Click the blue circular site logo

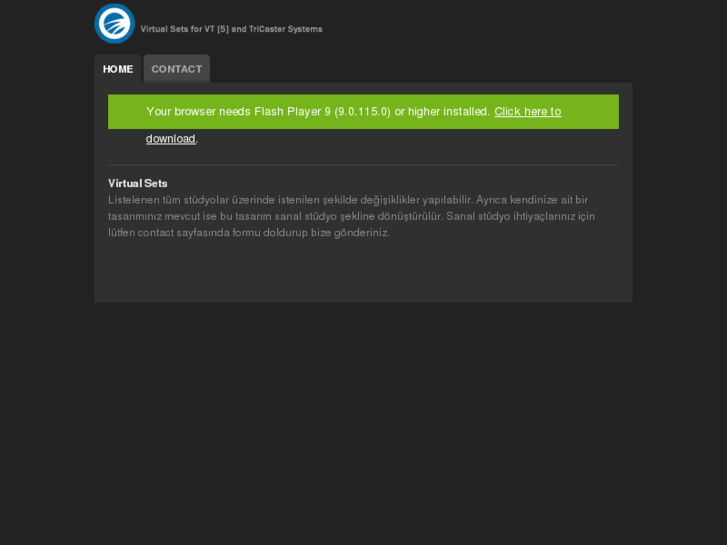(x=115, y=23)
